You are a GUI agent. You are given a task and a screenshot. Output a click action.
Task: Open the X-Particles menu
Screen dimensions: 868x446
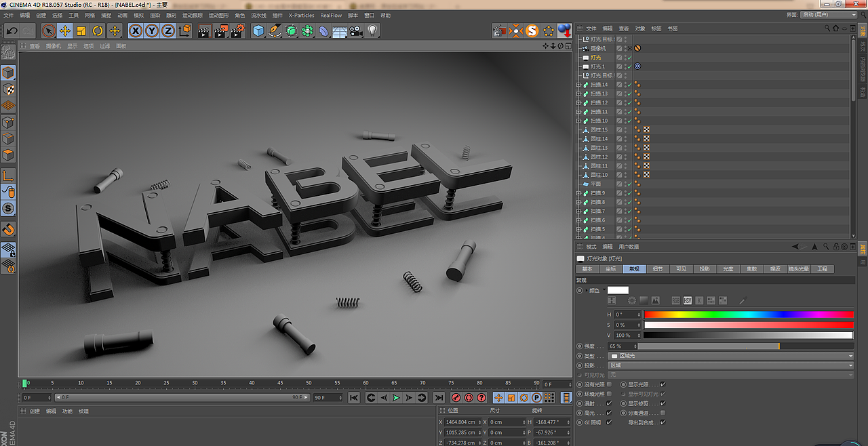(x=301, y=15)
